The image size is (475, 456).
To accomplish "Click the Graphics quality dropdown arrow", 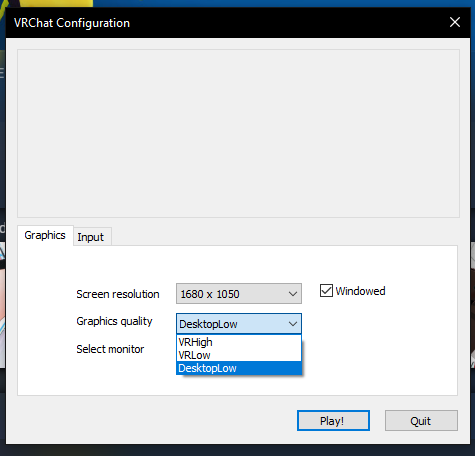I will (293, 324).
